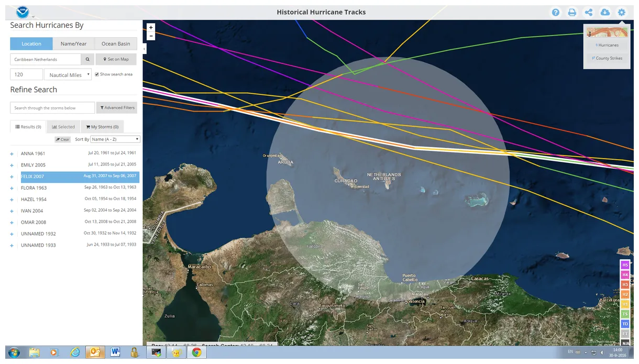The image size is (639, 364).
Task: Toggle the County Strikes layer button
Action: click(607, 58)
